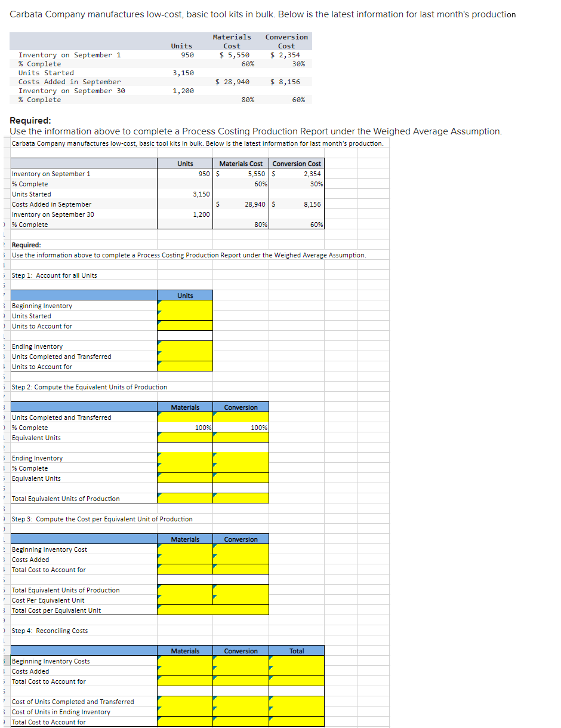Click the note marker on Beginning Inventory units cell
The width and height of the screenshot is (561, 728).
click(x=159, y=303)
